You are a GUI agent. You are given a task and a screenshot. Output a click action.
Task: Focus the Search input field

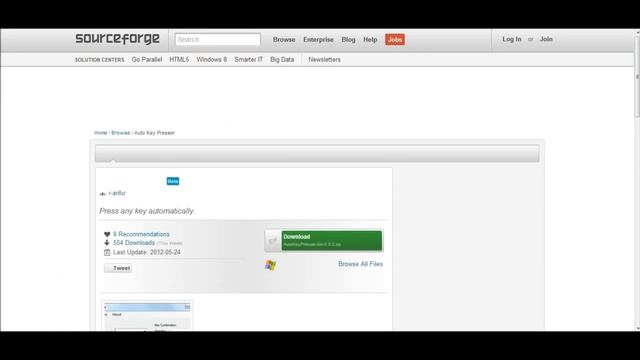point(218,40)
